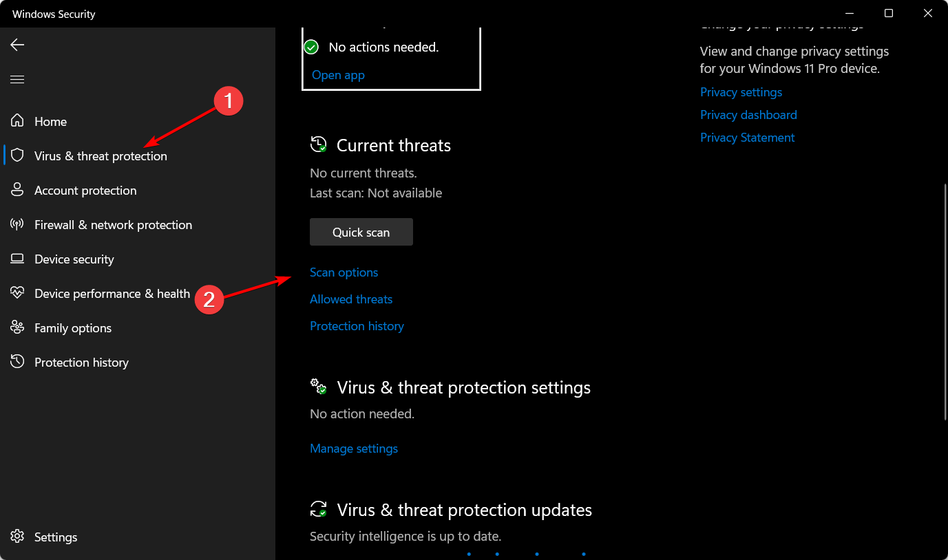Open Firewall & network protection
Screen dimensions: 948x560
tap(113, 224)
